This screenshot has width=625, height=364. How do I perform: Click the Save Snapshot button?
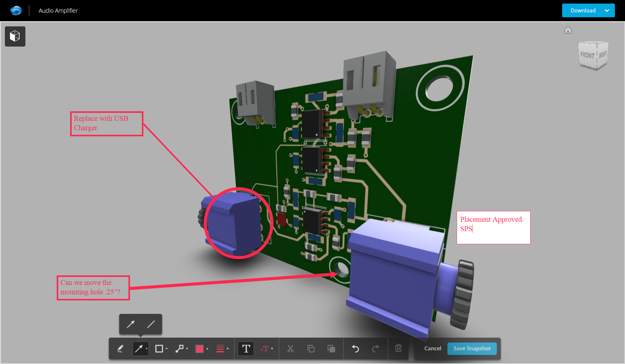coord(472,348)
